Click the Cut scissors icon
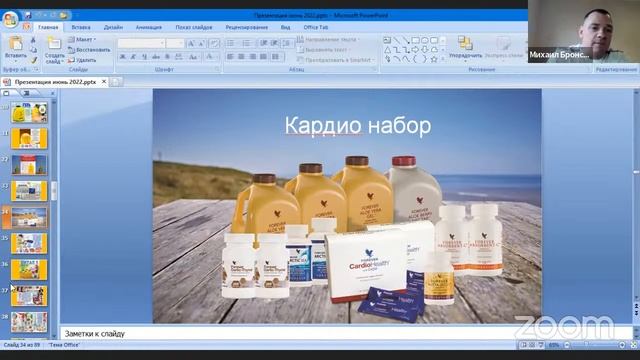 (x=33, y=40)
